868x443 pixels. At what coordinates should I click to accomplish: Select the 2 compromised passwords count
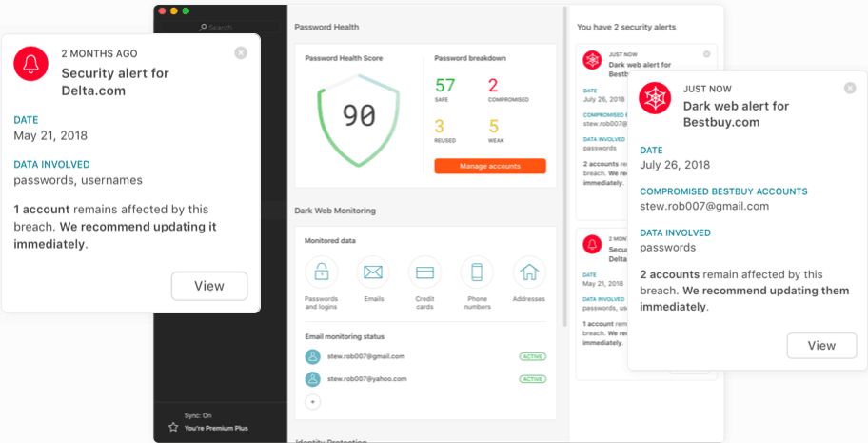click(x=493, y=86)
